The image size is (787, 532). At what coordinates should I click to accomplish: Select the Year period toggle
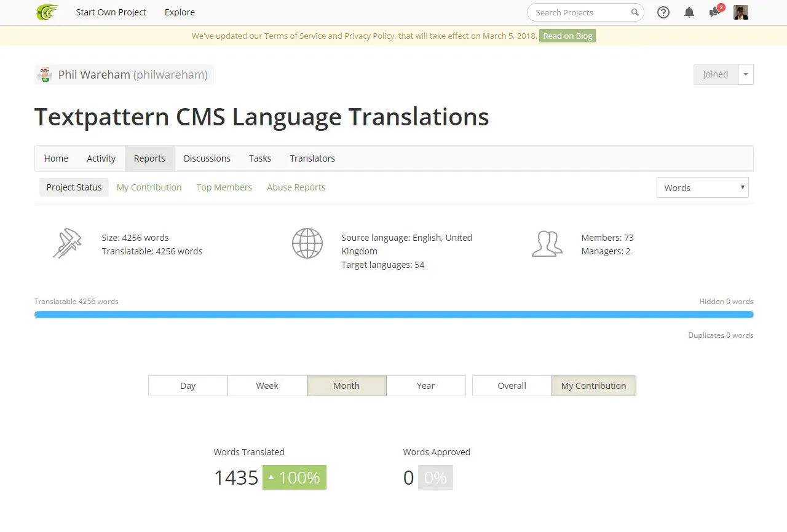pos(425,386)
